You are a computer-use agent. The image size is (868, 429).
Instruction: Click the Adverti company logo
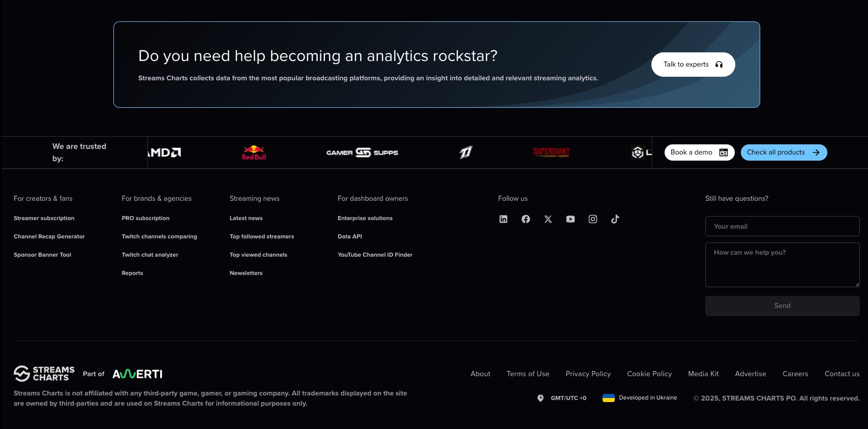pos(137,374)
